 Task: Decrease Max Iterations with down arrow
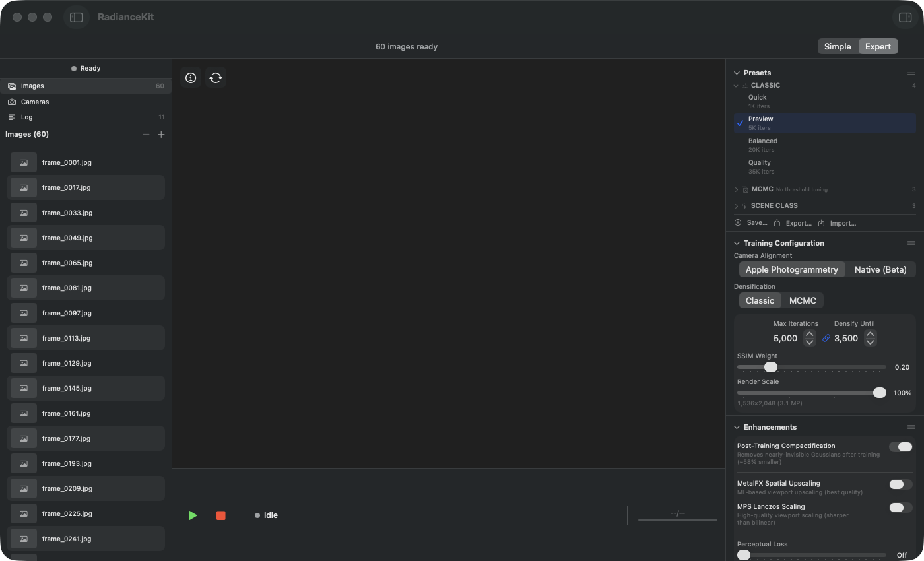(x=810, y=342)
